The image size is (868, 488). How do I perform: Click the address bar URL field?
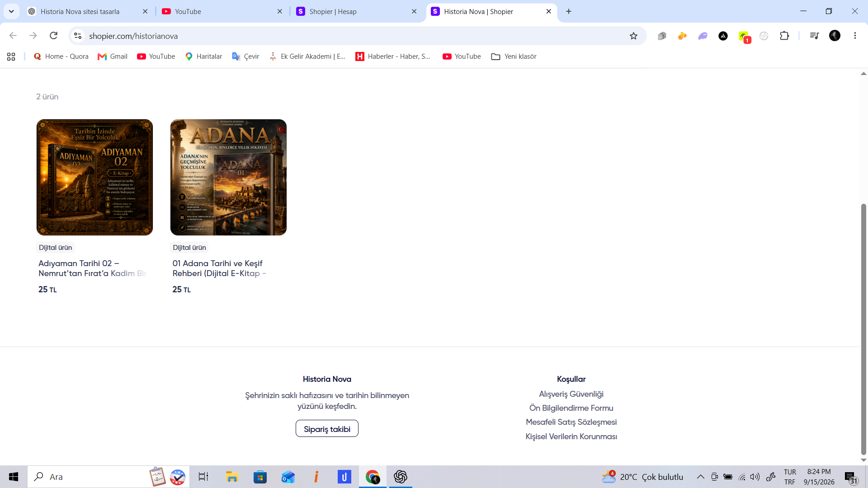point(353,36)
